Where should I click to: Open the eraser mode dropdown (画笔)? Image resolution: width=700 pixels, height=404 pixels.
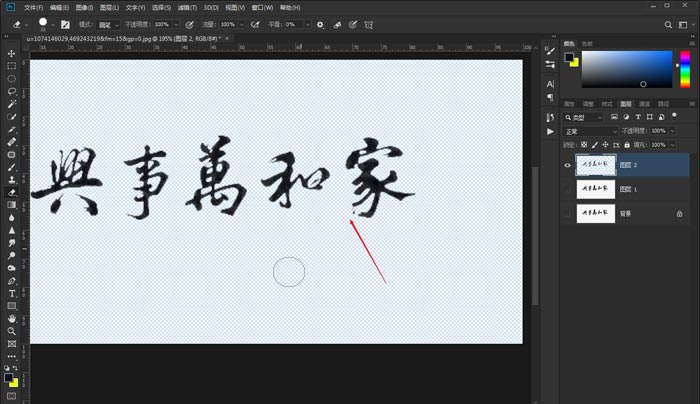tap(108, 25)
